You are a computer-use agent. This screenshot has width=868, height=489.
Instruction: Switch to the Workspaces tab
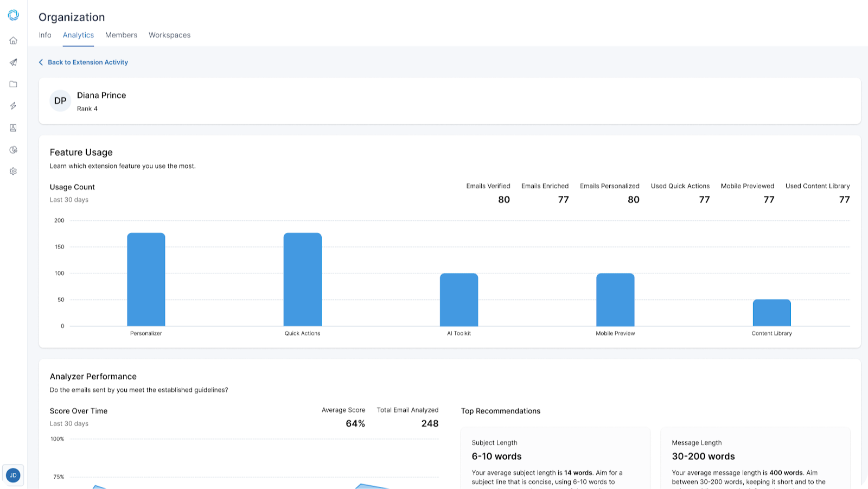(x=170, y=35)
